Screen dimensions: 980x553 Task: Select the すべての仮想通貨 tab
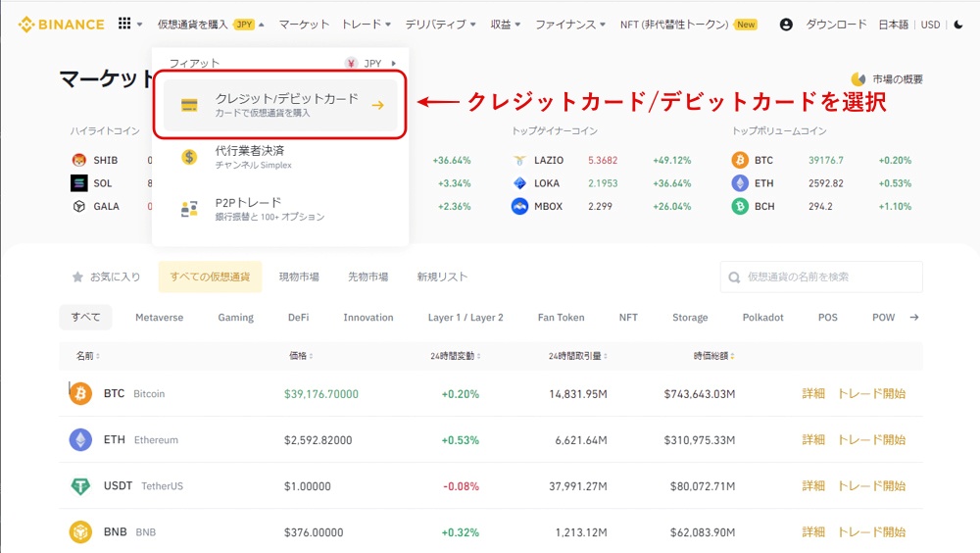[x=210, y=276]
